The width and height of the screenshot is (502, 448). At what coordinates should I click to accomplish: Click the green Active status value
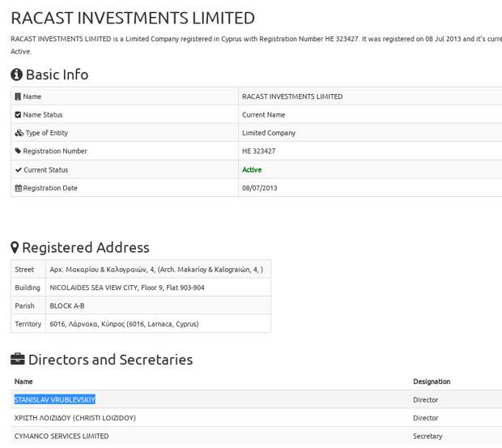click(x=252, y=169)
